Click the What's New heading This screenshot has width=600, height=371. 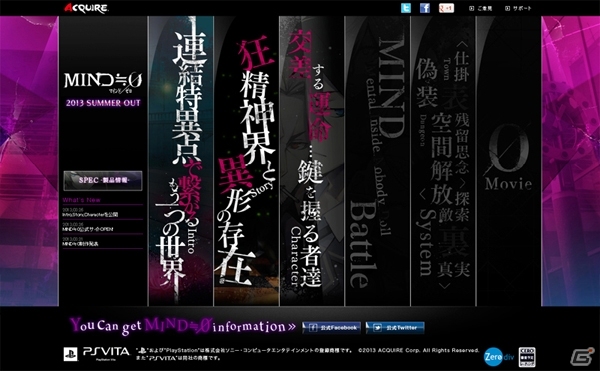point(82,200)
